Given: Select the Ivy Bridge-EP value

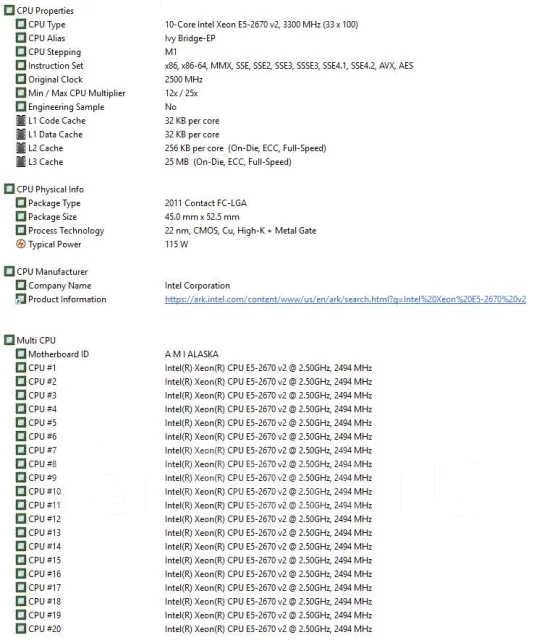Looking at the screenshot, I should pyautogui.click(x=190, y=38).
